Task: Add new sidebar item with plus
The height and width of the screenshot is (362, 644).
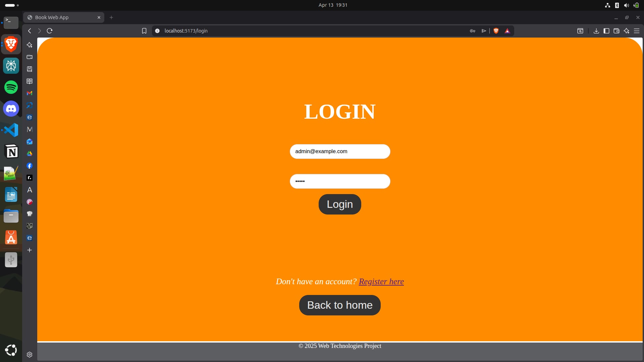Action: tap(30, 250)
